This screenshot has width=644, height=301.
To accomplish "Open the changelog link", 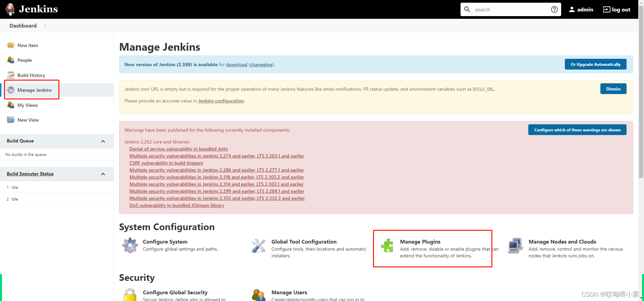I will click(261, 64).
